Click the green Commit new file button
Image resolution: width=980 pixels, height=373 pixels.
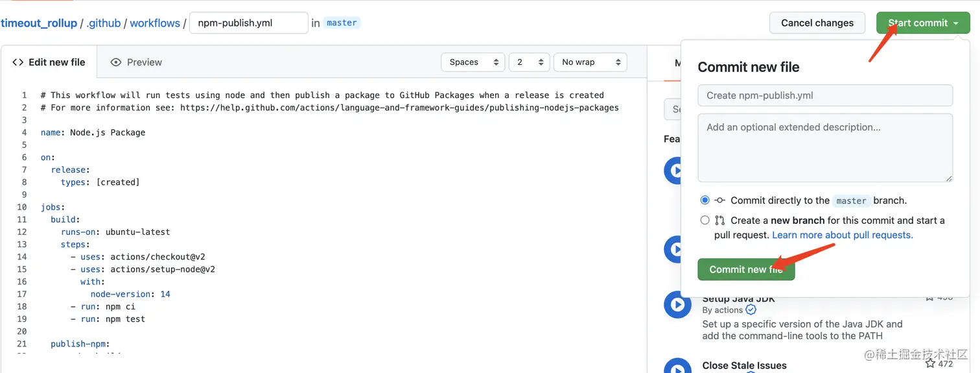(746, 269)
